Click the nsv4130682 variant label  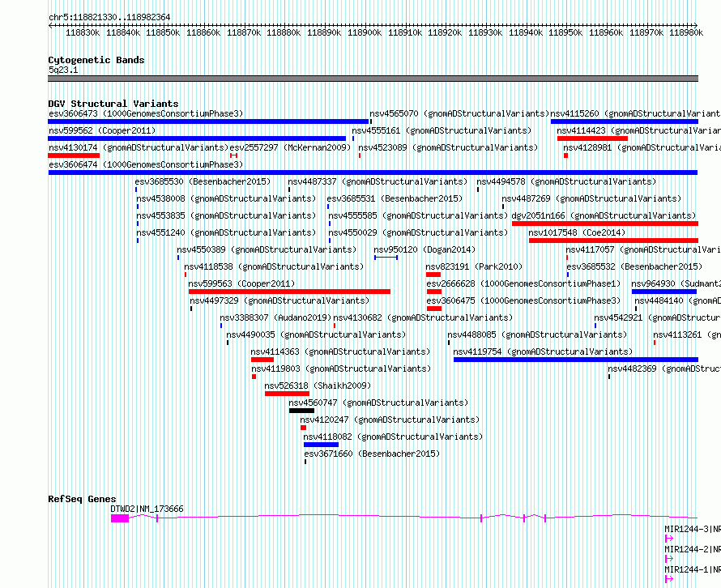coord(423,317)
